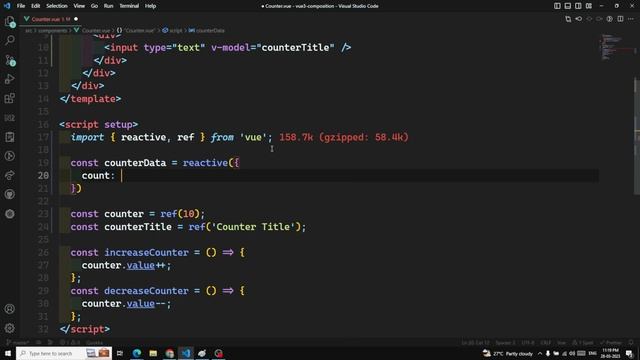Image resolution: width=640 pixels, height=360 pixels.
Task: Click the split editor right icon
Action: (620, 19)
